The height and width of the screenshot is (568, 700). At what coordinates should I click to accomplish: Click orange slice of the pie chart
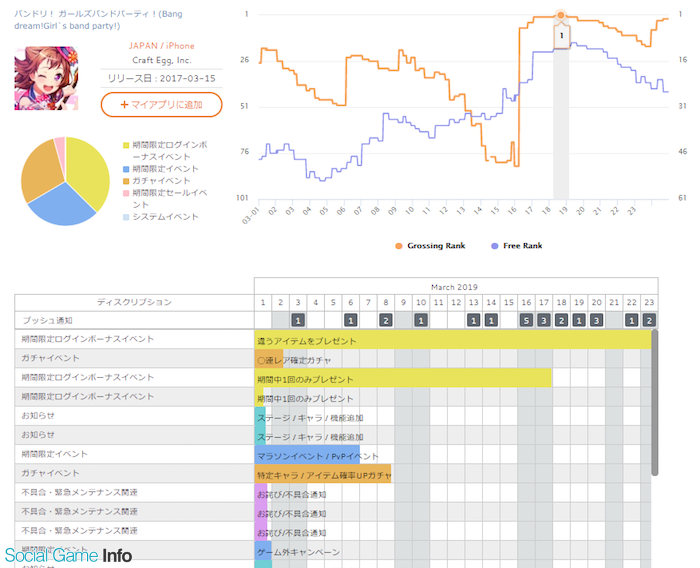point(40,172)
